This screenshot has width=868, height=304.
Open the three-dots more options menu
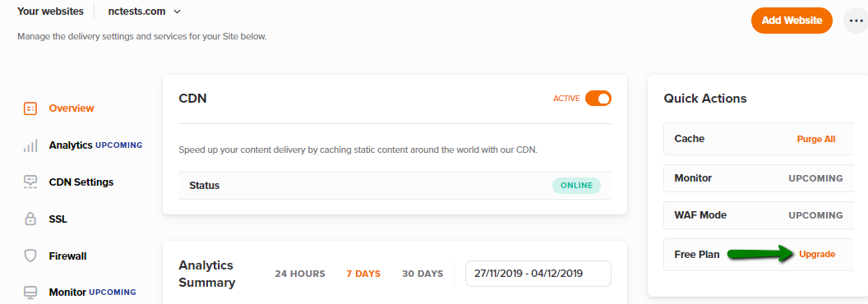click(x=855, y=21)
